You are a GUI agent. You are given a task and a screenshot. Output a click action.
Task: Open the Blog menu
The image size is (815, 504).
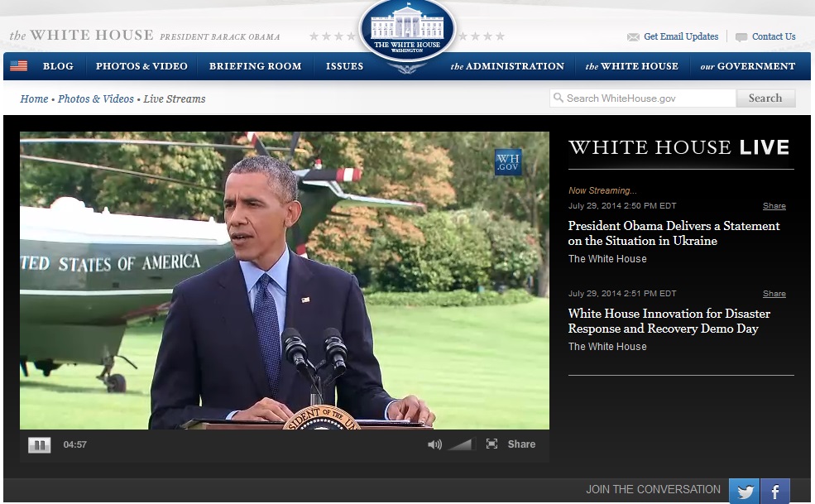tap(58, 66)
